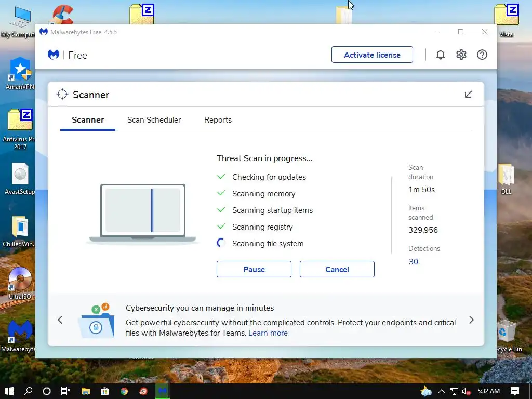The image size is (532, 399).
Task: Select the DLL folder on desktop
Action: pos(506,179)
